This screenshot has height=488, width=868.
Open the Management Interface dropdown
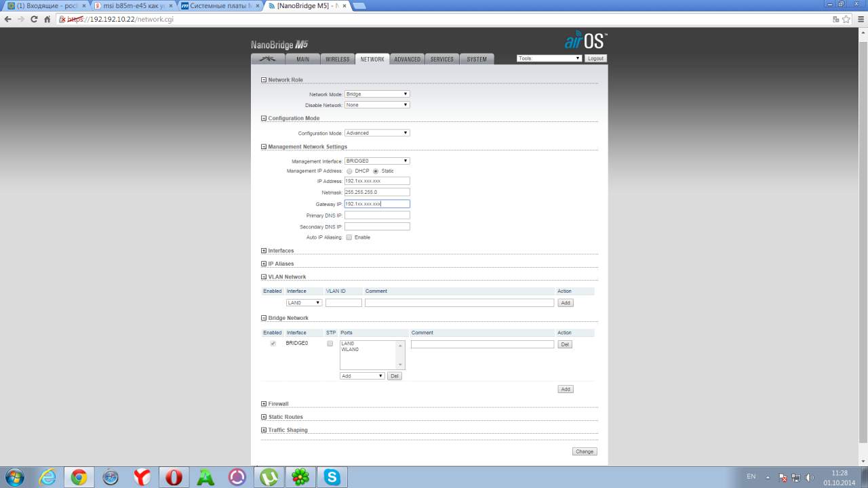377,161
